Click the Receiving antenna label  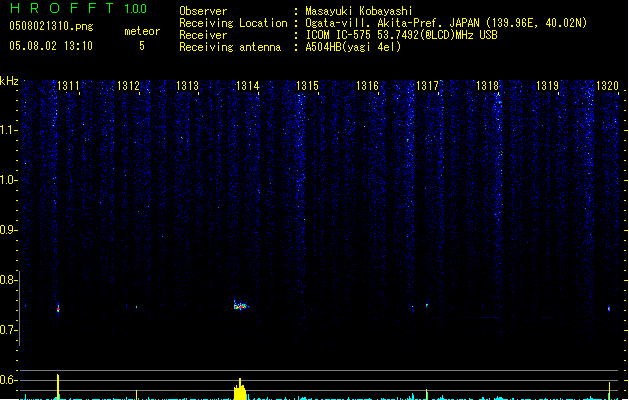pos(230,47)
